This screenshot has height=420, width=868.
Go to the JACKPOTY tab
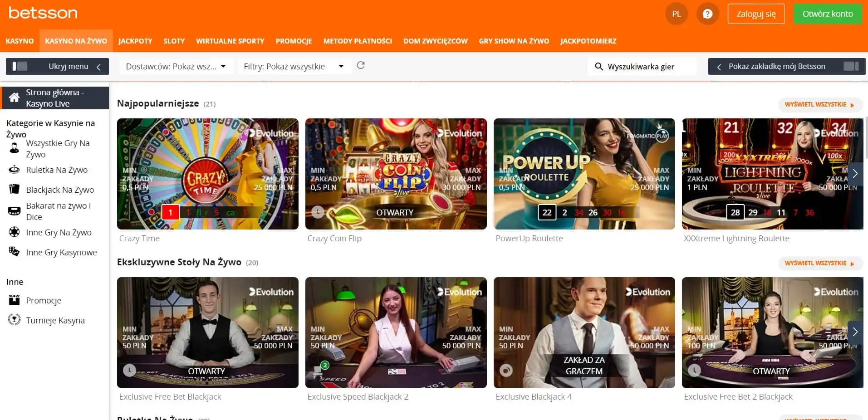(135, 41)
